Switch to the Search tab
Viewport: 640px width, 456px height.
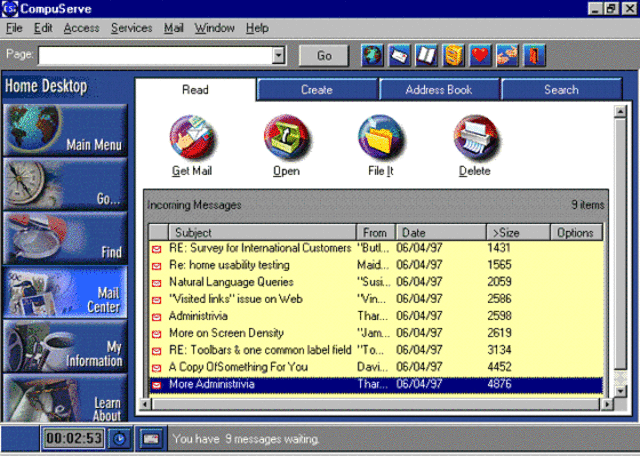(x=561, y=89)
